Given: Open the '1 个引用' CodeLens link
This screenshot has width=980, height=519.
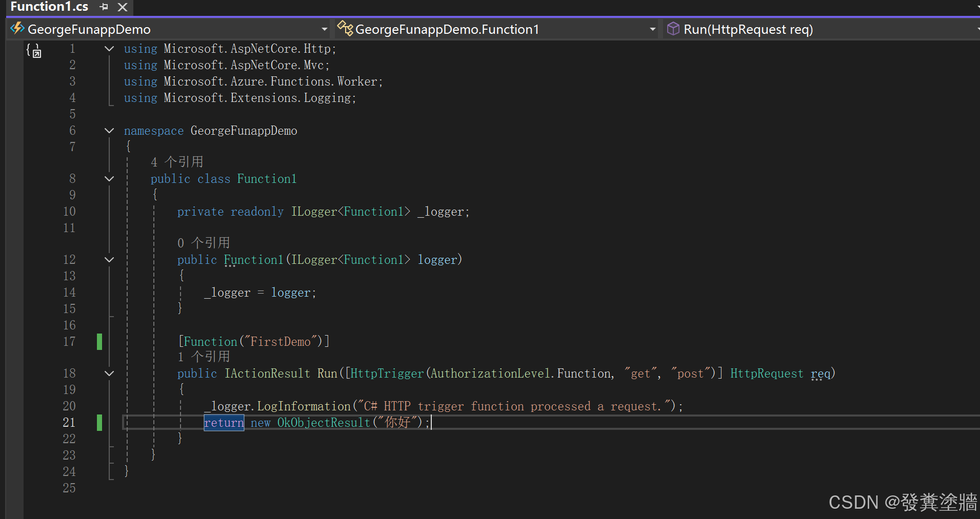Looking at the screenshot, I should pyautogui.click(x=204, y=357).
